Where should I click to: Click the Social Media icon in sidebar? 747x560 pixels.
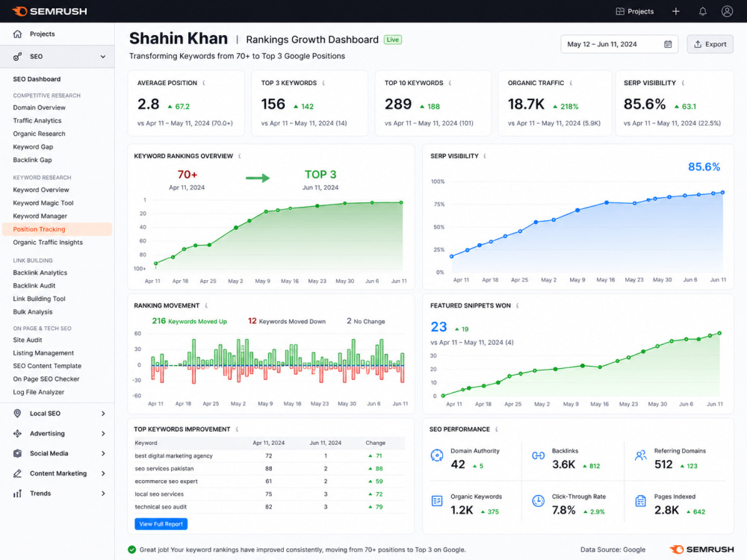point(18,453)
